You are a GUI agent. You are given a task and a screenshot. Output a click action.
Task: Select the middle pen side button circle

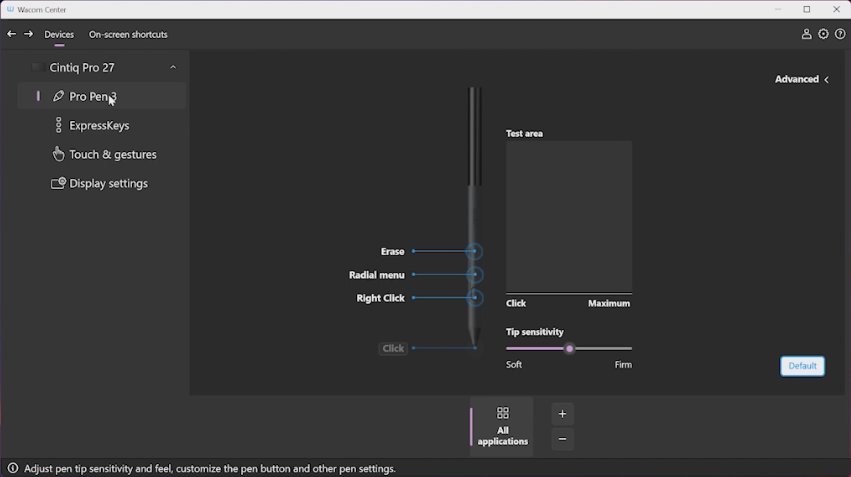click(475, 275)
